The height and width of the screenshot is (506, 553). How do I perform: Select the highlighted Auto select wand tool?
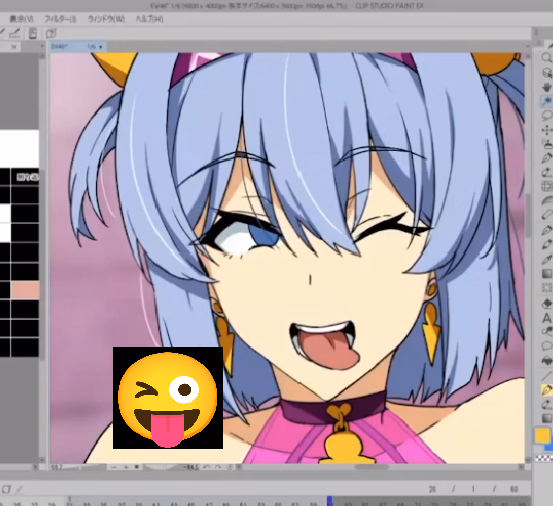546,101
